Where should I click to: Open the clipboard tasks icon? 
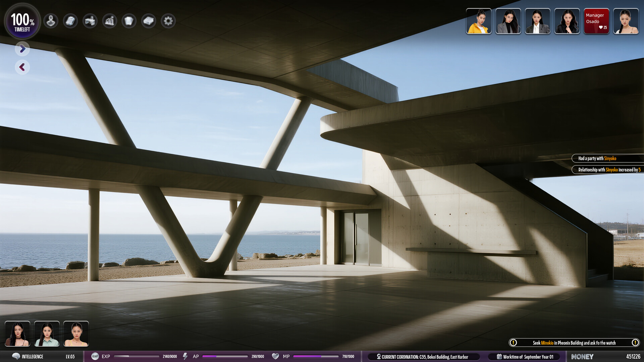70,21
